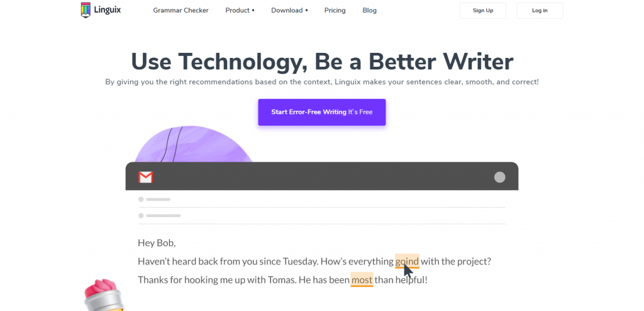Go to the Blog page
Image resolution: width=644 pixels, height=311 pixels.
(369, 10)
